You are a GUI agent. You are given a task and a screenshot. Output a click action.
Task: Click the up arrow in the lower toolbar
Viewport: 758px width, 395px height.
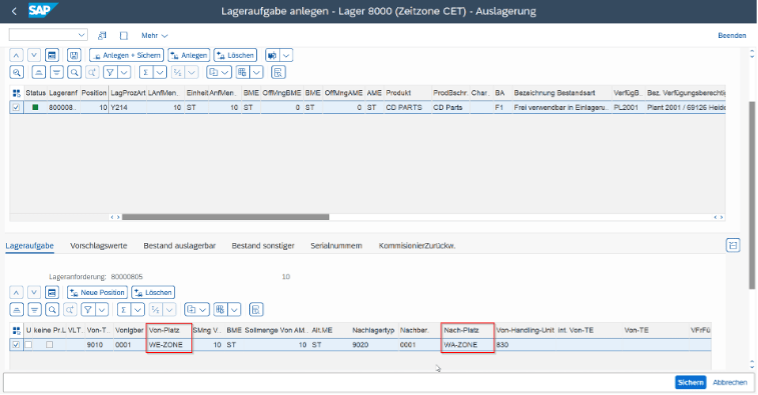[16, 293]
